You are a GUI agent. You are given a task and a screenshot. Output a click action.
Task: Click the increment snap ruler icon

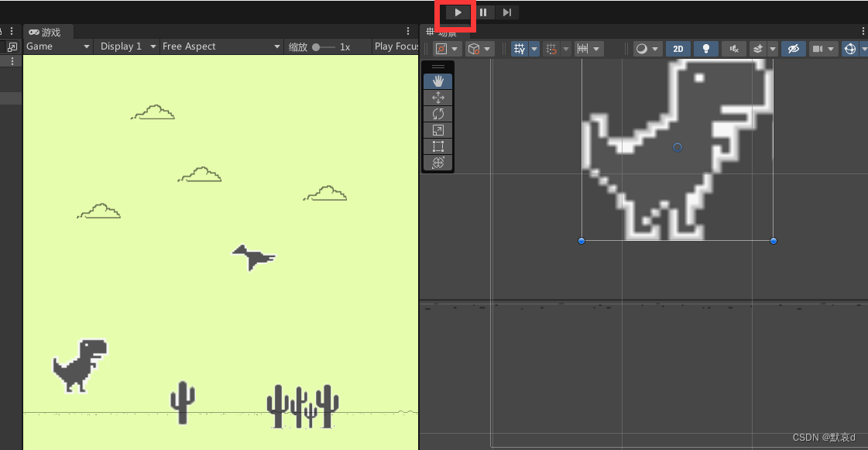(582, 49)
